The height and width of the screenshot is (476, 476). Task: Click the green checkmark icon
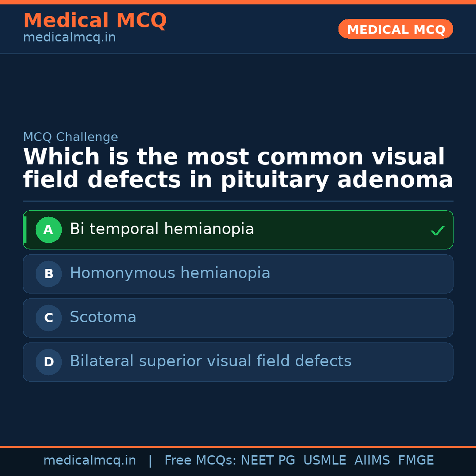point(437,231)
